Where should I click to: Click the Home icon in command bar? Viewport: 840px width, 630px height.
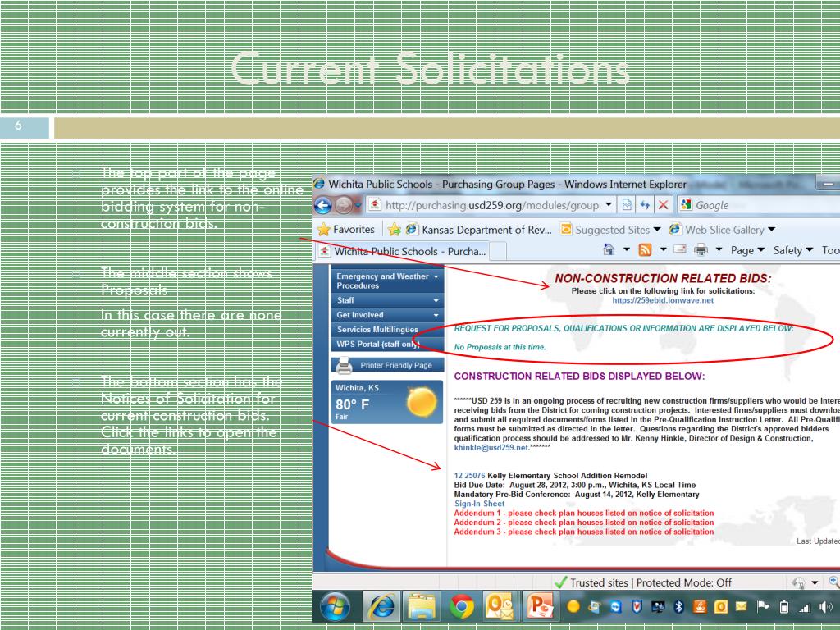point(609,249)
